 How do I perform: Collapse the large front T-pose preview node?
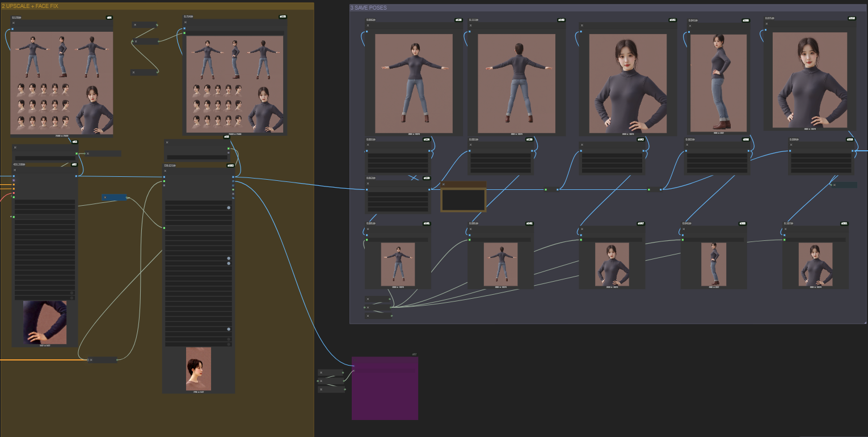coord(368,26)
